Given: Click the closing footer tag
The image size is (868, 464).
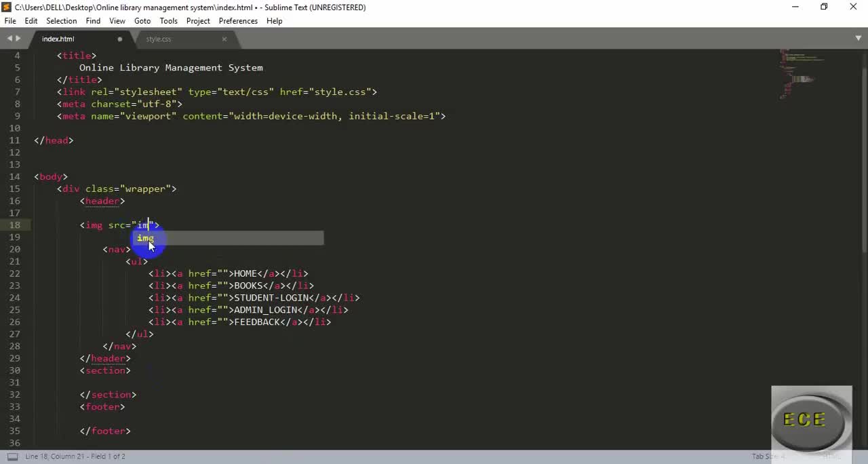Looking at the screenshot, I should [105, 431].
